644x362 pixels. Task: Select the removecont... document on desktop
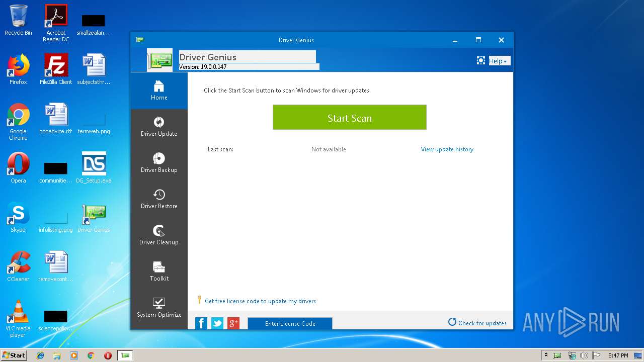(56, 266)
